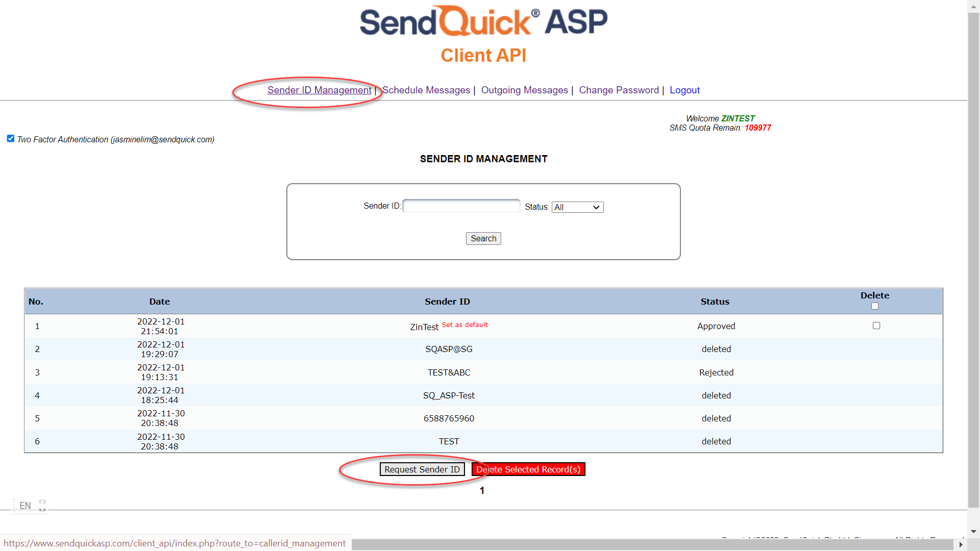Click the SendQuick ASP logo
The image size is (980, 551).
pos(483,21)
